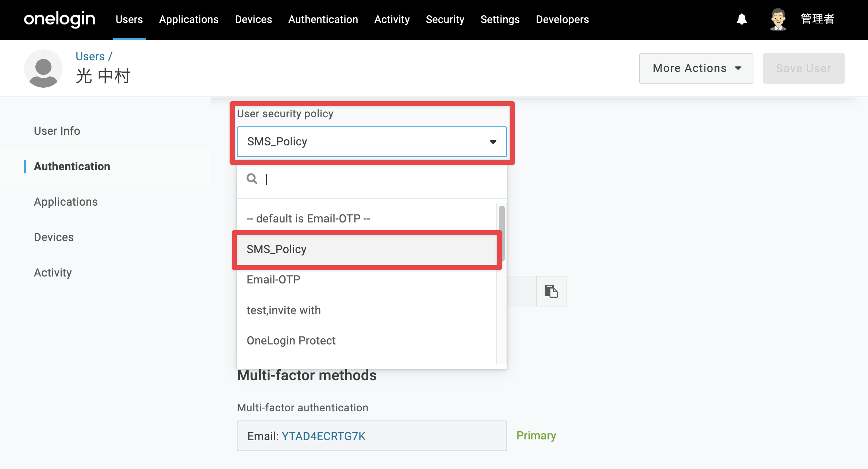Click the 管理者 account name
This screenshot has width=868, height=469.
pos(818,19)
